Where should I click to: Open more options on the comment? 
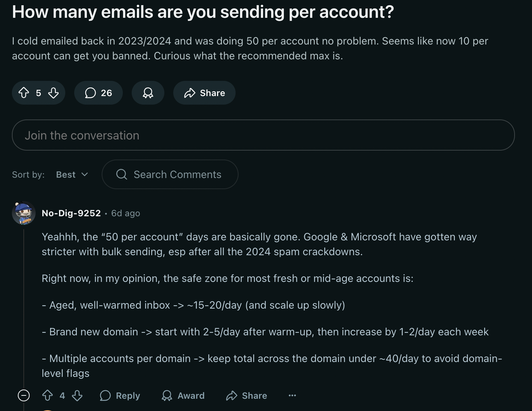(x=292, y=395)
